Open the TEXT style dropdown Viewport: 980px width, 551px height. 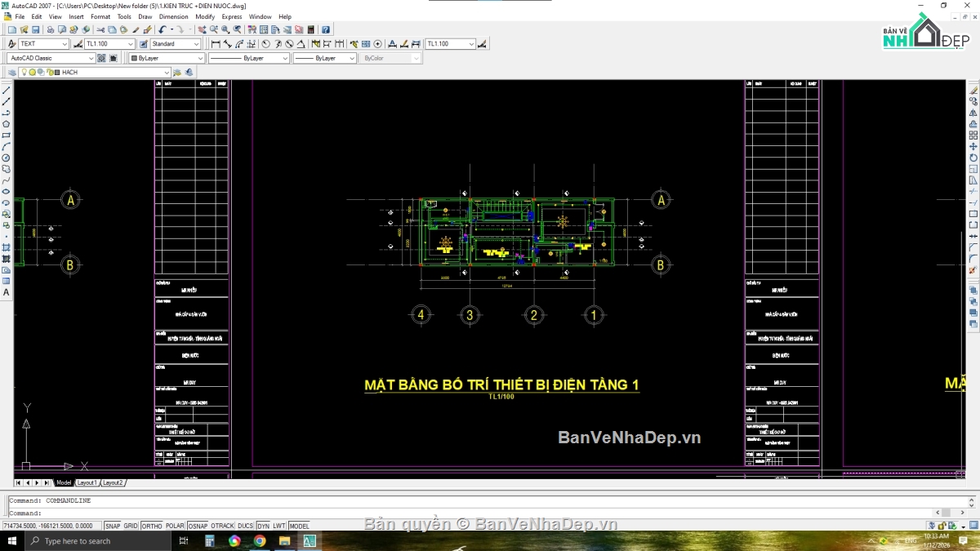(43, 44)
